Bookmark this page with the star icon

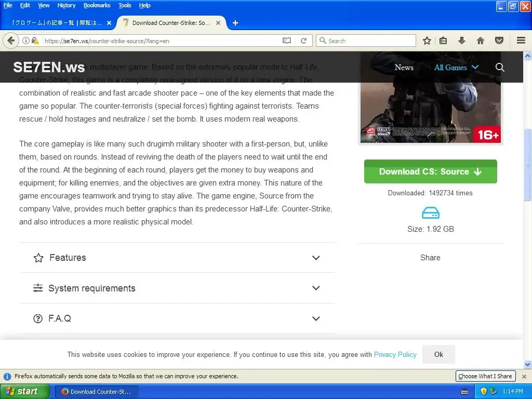[x=427, y=41]
